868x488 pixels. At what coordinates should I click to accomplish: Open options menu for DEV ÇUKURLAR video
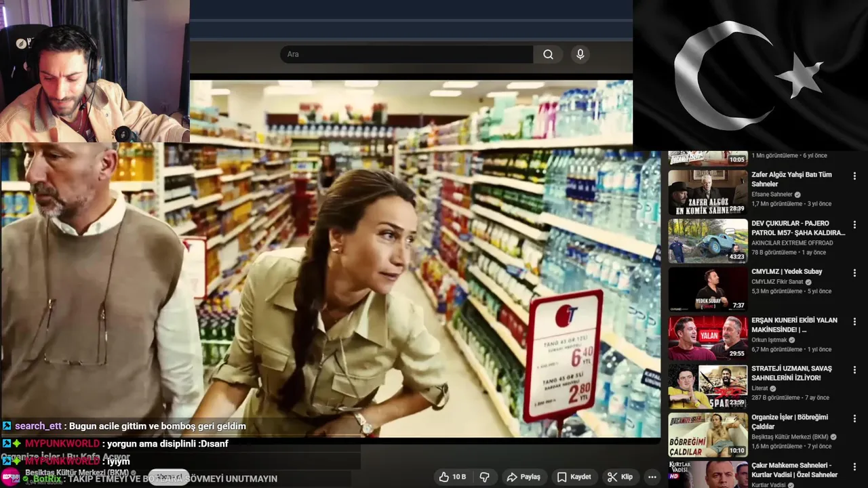[x=854, y=224]
